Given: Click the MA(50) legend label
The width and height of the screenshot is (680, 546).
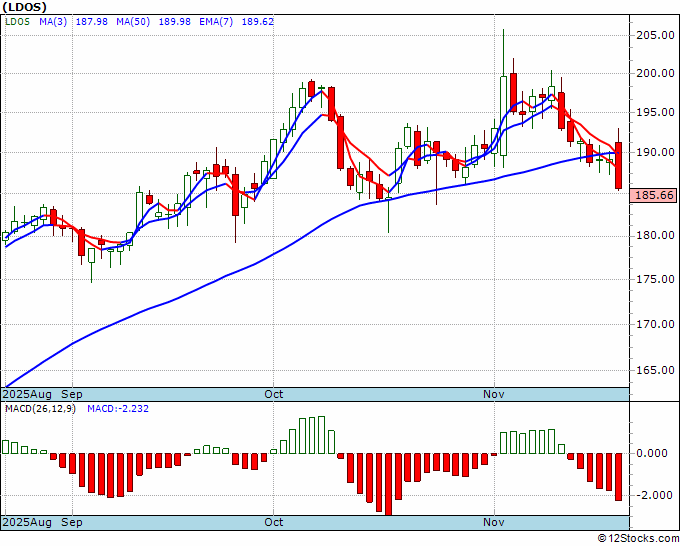Looking at the screenshot, I should tap(133, 21).
